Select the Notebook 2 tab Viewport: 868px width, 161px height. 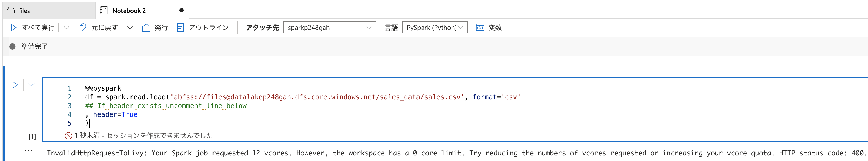point(129,11)
